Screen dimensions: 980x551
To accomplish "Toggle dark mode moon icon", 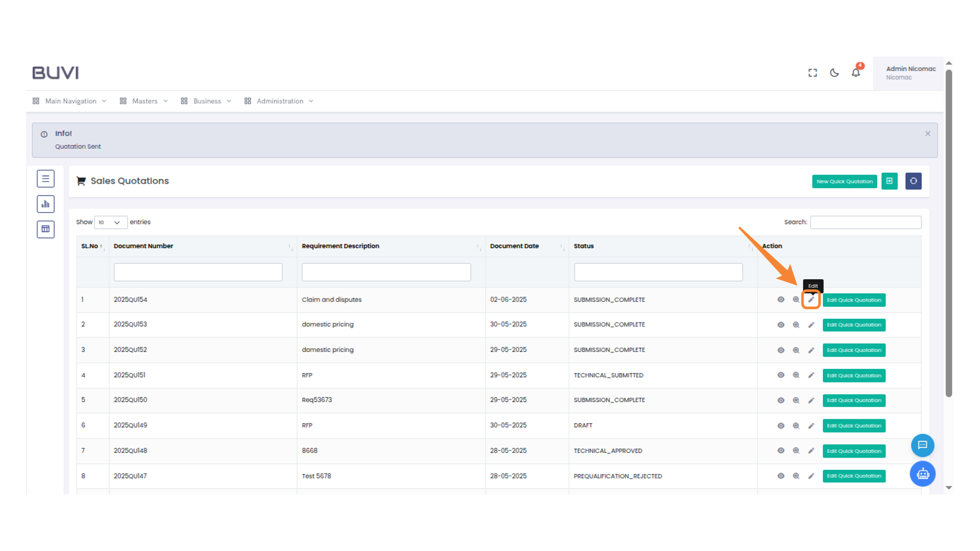I will (x=834, y=73).
